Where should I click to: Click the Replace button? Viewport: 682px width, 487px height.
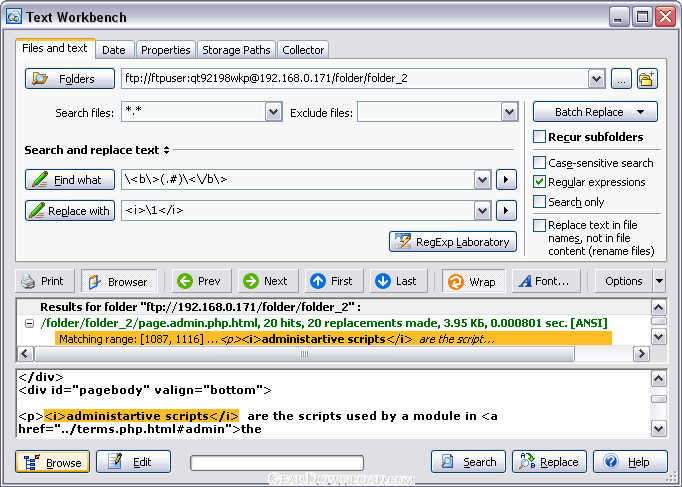coord(549,462)
